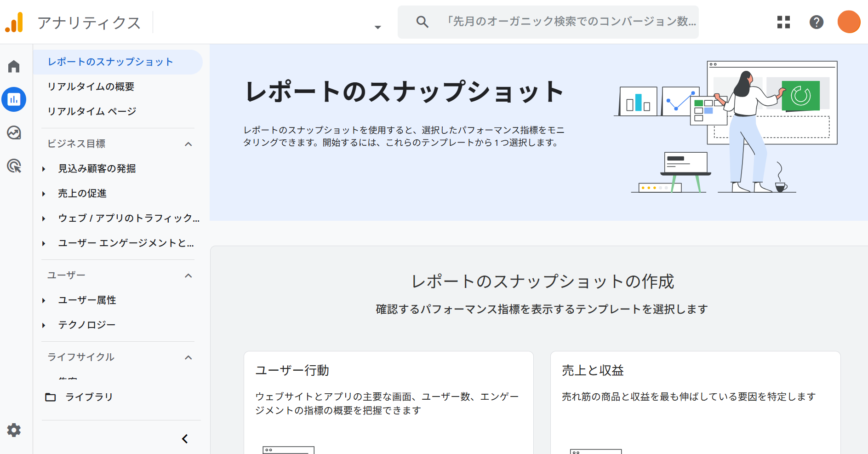Collapse the ライフサイクル section

pos(188,357)
